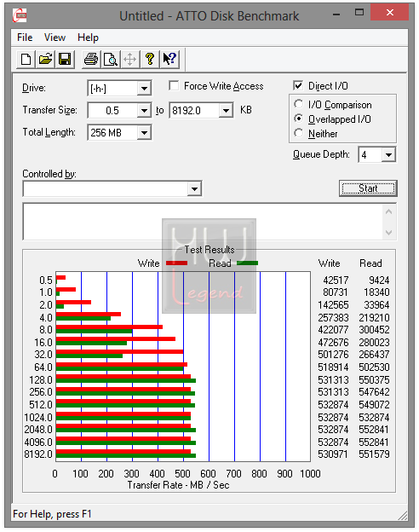Select the I/O Comparison radio button
The image size is (419, 532).
(299, 104)
